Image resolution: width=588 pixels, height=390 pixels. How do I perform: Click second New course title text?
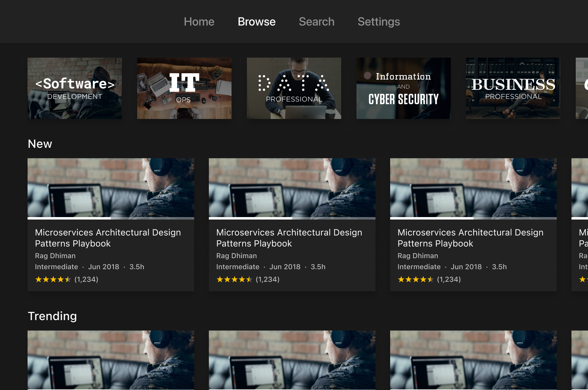(x=289, y=238)
